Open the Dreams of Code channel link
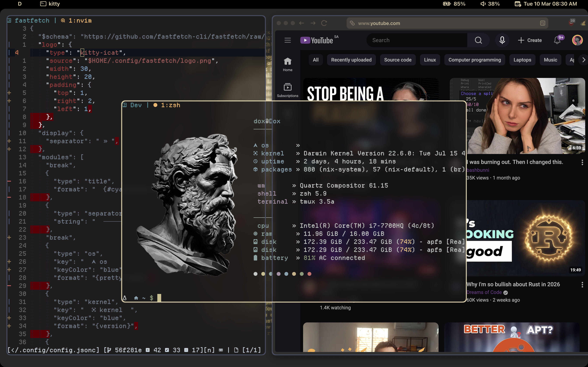588x367 pixels. click(x=484, y=292)
